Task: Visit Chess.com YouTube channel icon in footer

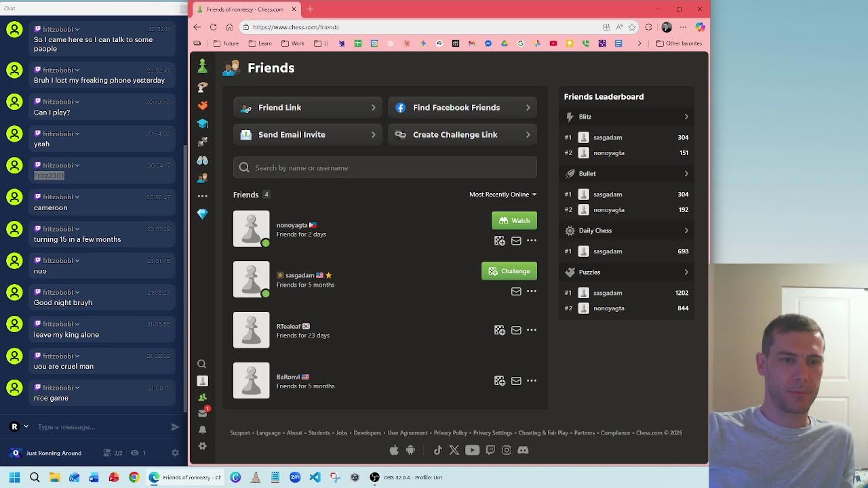Action: click(472, 450)
